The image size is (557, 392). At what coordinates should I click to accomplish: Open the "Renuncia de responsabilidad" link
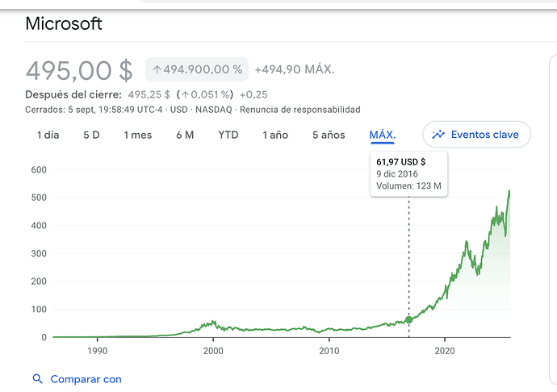point(301,110)
